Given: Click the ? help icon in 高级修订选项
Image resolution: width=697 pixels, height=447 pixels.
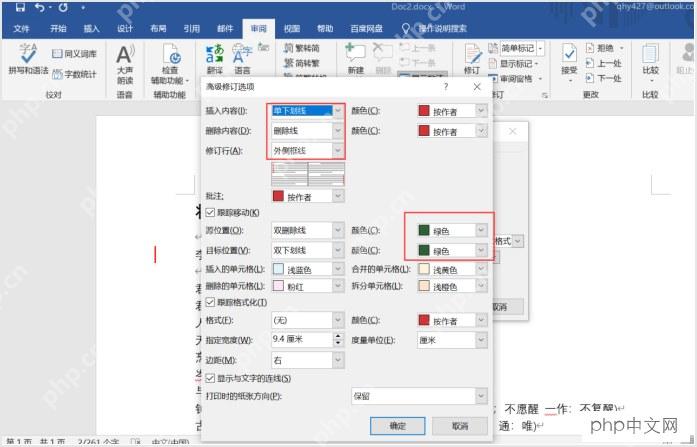Looking at the screenshot, I should point(446,87).
